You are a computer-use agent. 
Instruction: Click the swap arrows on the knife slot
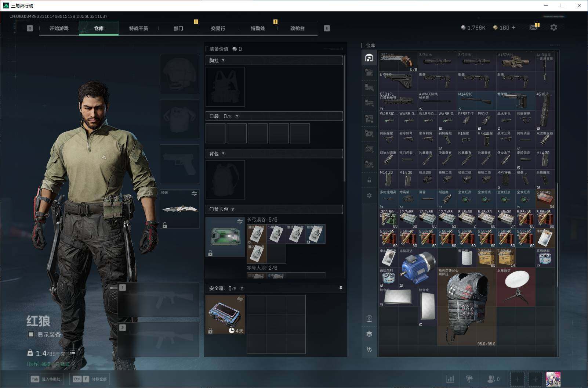(194, 193)
